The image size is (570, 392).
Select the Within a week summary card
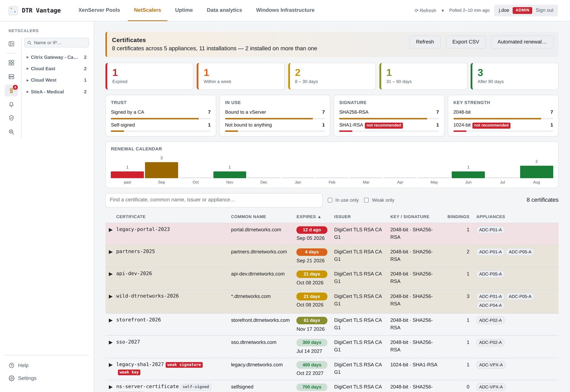point(240,76)
